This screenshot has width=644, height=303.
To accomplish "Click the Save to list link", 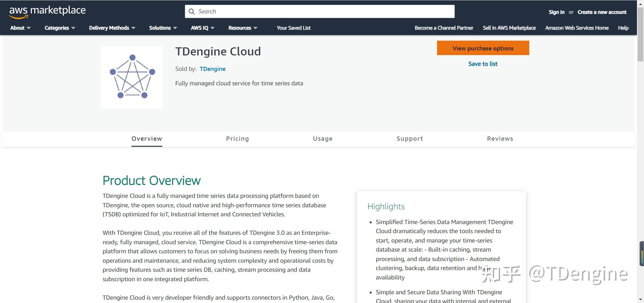I will 483,64.
